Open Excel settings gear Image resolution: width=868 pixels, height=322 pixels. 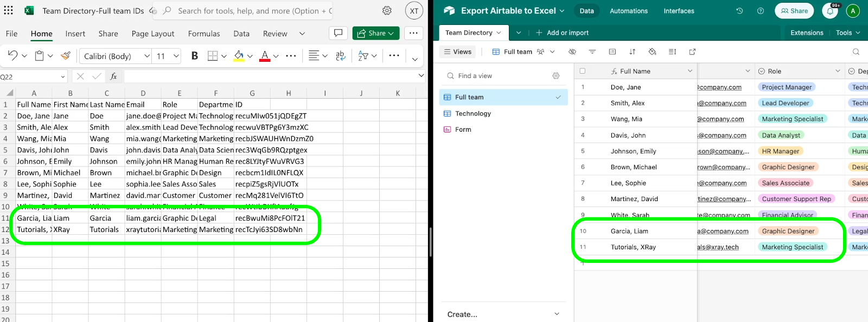coord(387,11)
